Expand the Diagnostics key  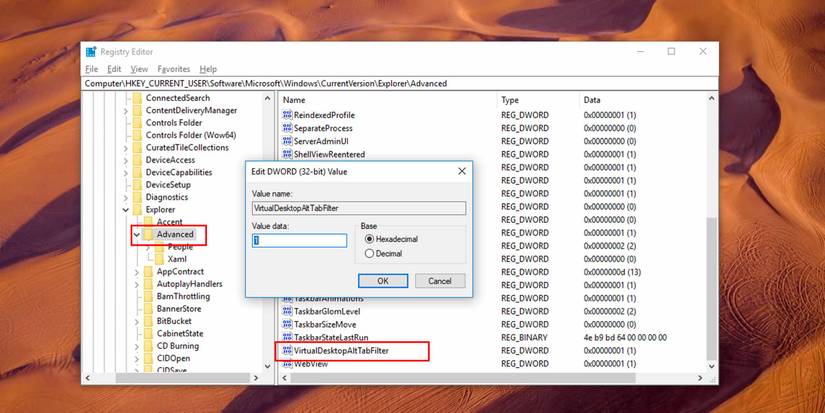coord(126,197)
